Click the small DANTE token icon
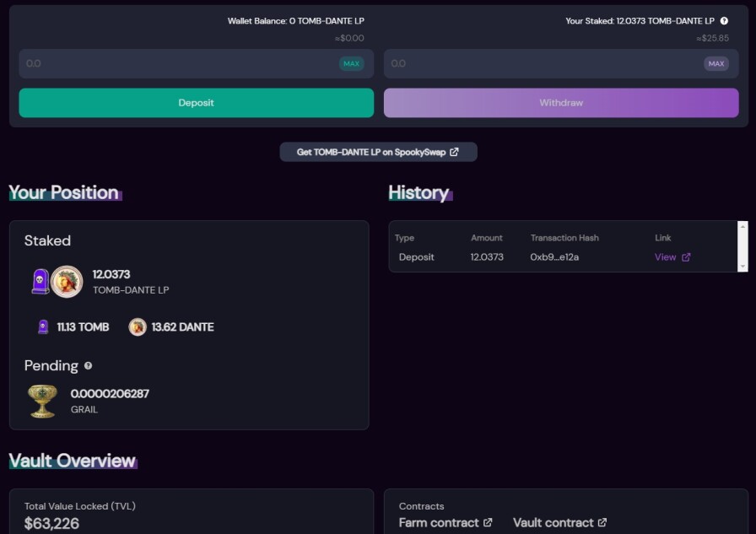756x534 pixels. [x=138, y=326]
